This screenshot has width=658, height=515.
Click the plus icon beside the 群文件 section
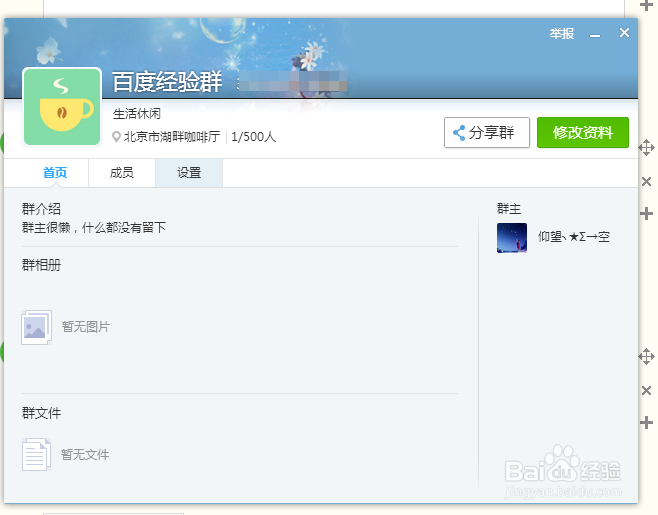[646, 423]
